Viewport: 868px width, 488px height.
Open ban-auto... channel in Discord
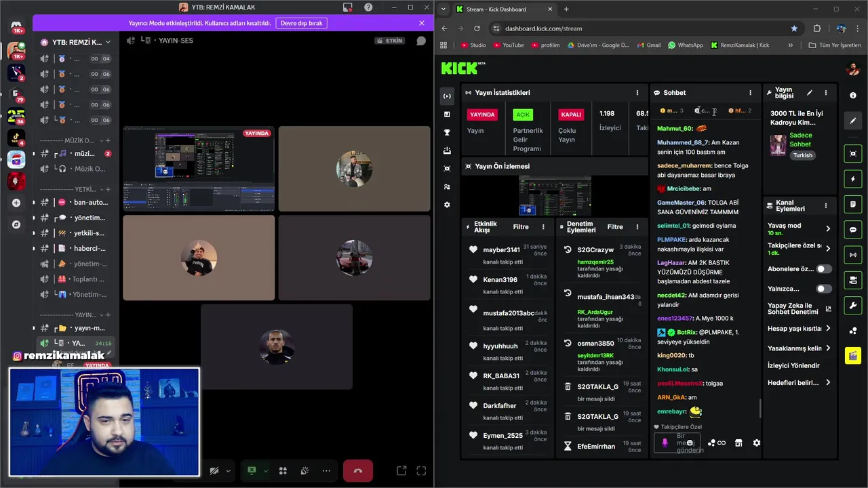point(76,203)
